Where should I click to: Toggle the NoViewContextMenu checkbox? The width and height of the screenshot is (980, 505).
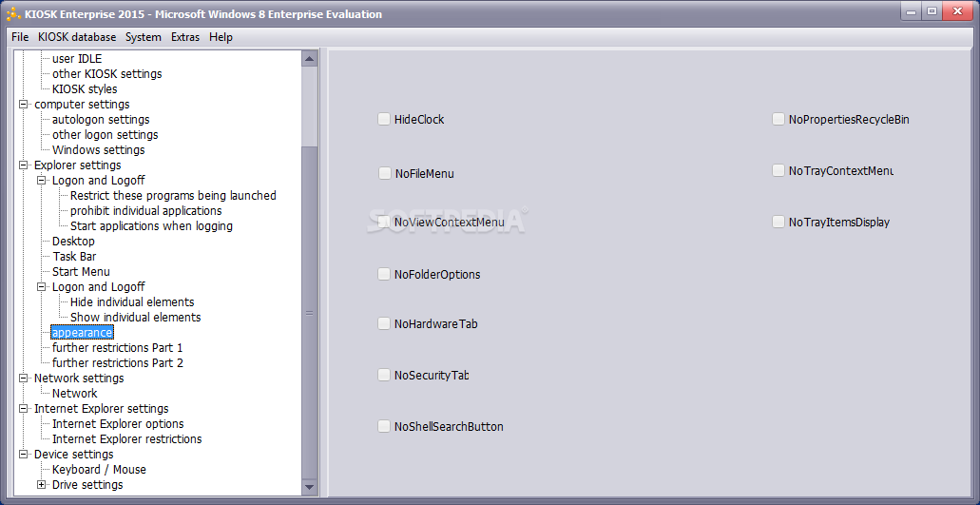pyautogui.click(x=384, y=222)
